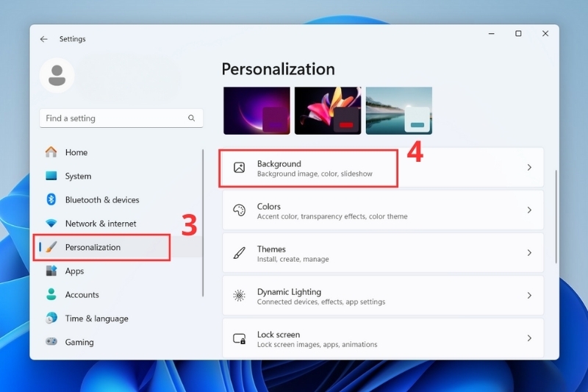Screen dimensions: 588x392
Task: Click the user profile avatar
Action: 57,76
